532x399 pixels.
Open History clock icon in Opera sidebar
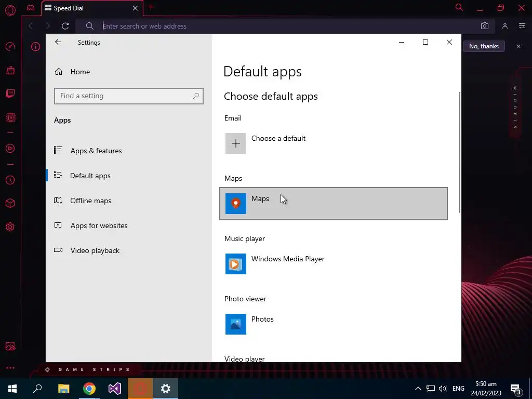[10, 180]
